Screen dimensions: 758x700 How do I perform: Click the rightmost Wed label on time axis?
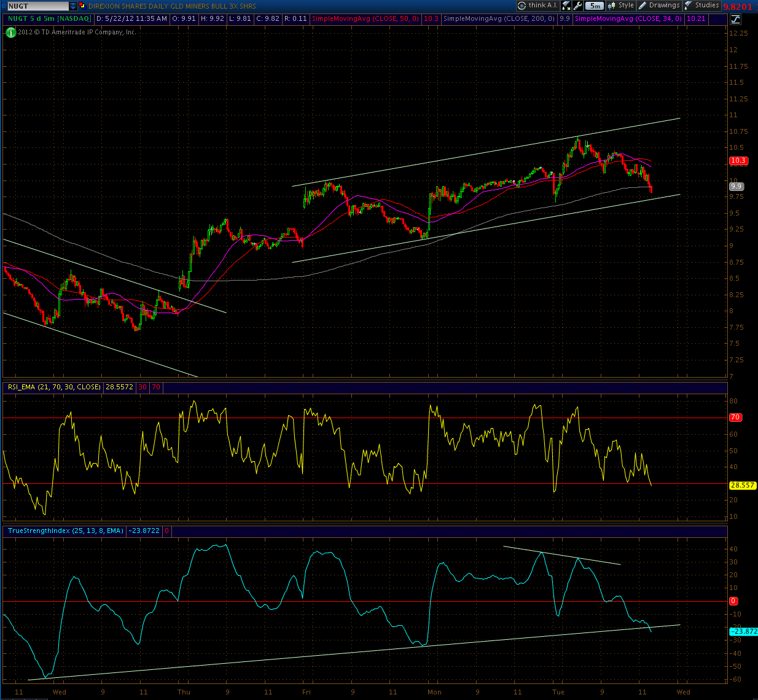click(684, 692)
